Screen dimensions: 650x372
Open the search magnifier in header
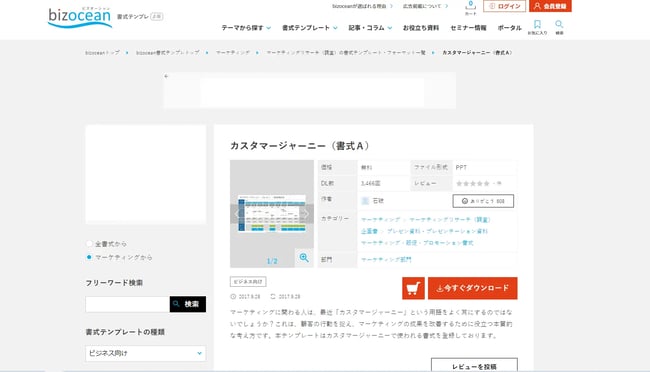(x=559, y=27)
